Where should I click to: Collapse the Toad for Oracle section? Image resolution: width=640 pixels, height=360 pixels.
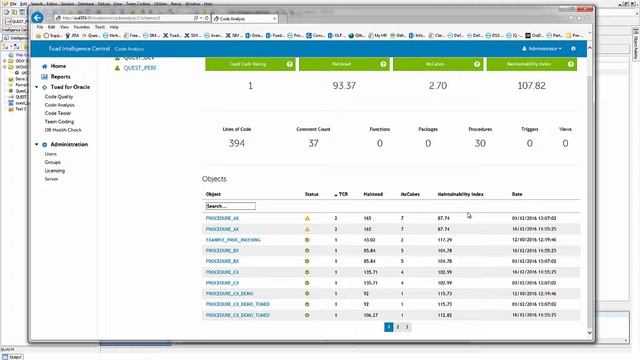[x=37, y=87]
